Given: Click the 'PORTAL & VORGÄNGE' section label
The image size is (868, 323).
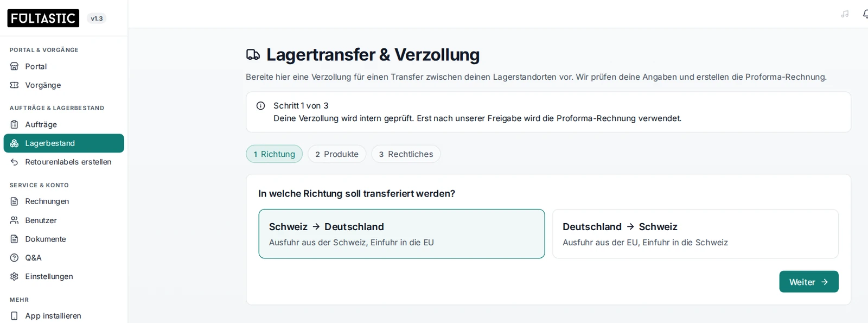Looking at the screenshot, I should click(x=44, y=50).
